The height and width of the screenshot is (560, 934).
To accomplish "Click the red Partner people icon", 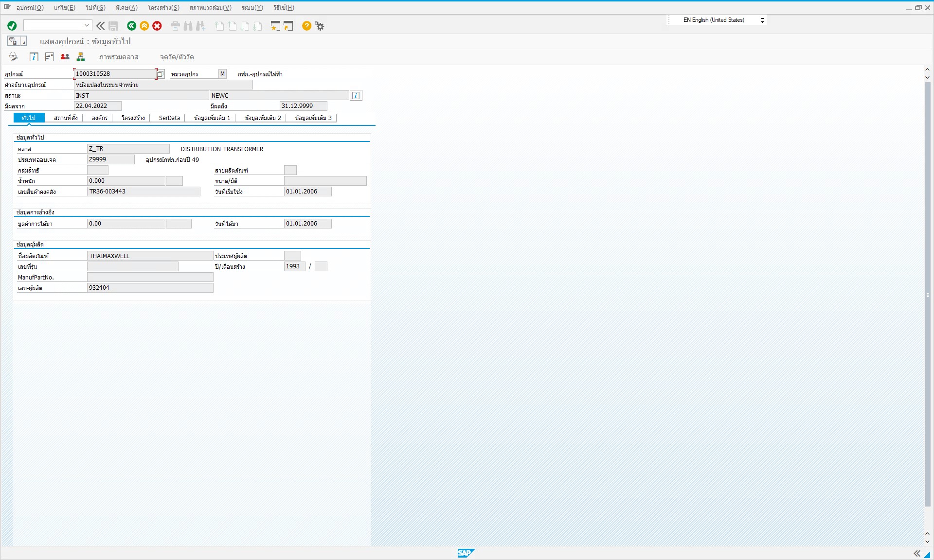I will [65, 57].
